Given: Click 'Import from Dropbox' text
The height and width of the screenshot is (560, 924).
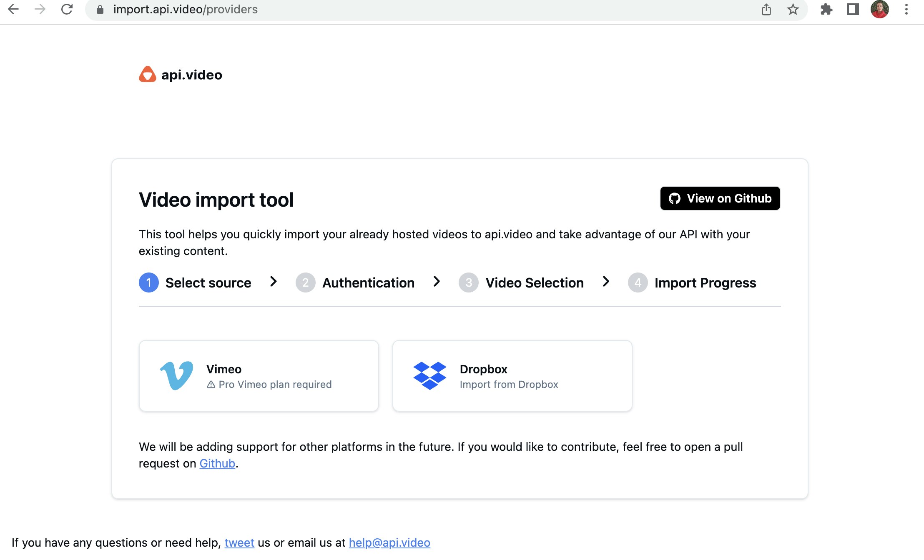Looking at the screenshot, I should (x=509, y=385).
